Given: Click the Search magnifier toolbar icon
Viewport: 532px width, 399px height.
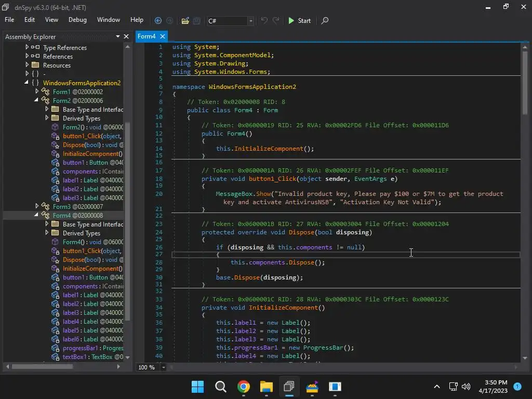Looking at the screenshot, I should tap(325, 21).
